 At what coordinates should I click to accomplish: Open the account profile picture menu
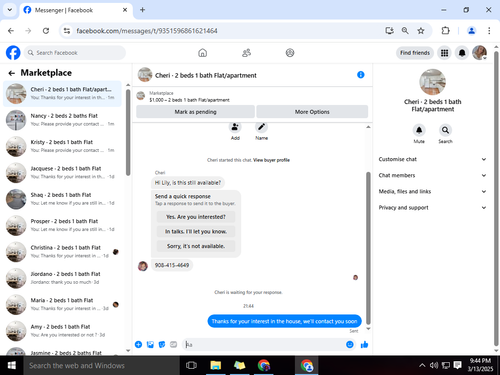pyautogui.click(x=479, y=53)
